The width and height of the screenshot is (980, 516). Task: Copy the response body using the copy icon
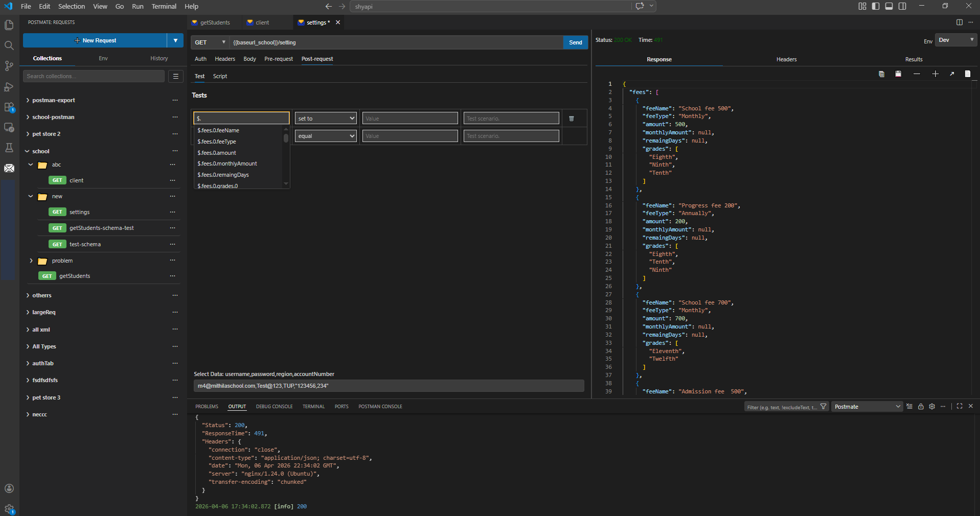[881, 74]
